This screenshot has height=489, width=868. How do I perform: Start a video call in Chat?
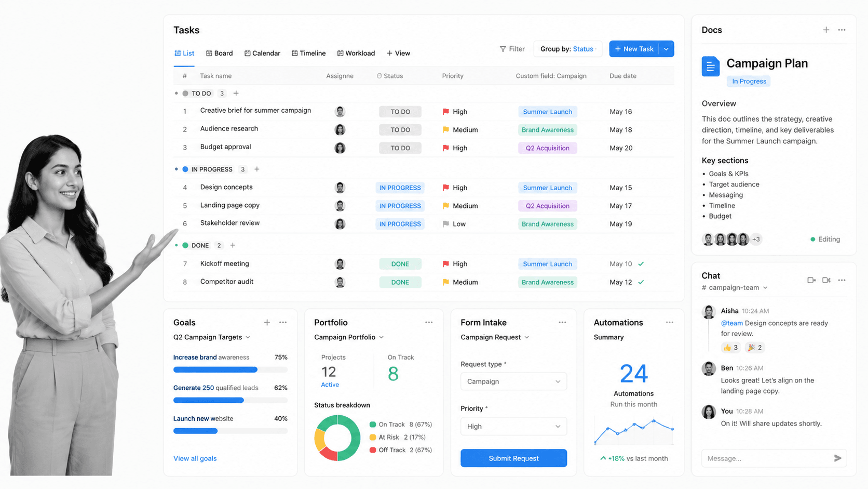[826, 280]
